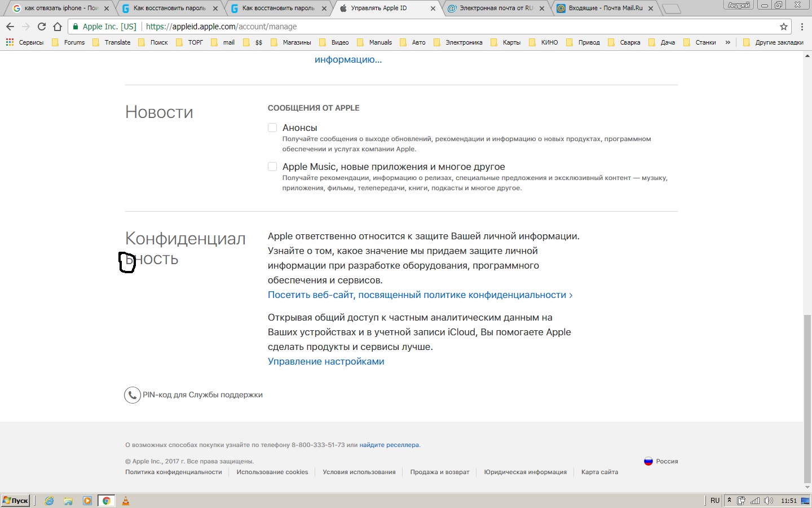The height and width of the screenshot is (508, 812).
Task: Click the информацию… link at top
Action: [348, 59]
